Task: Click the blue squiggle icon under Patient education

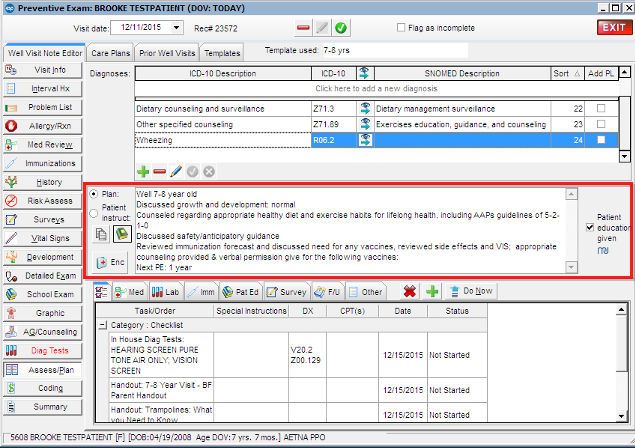Action: [x=603, y=251]
